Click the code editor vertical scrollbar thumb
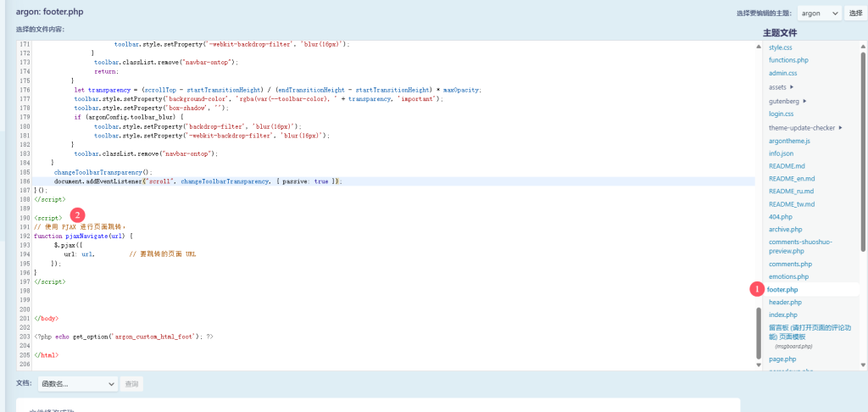 tap(759, 333)
